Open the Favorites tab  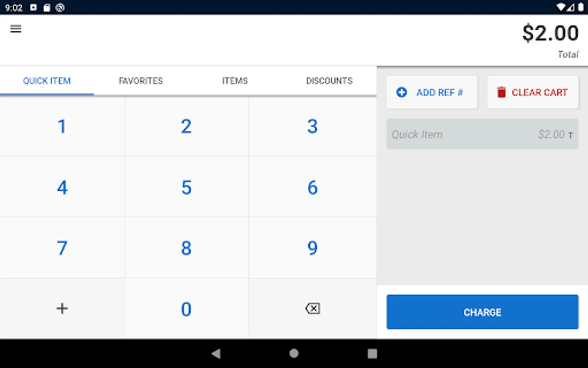pyautogui.click(x=141, y=81)
